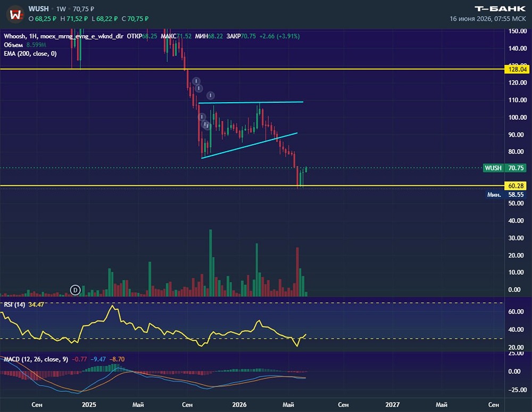Click header price 70,75 ₽

(x=84, y=9)
